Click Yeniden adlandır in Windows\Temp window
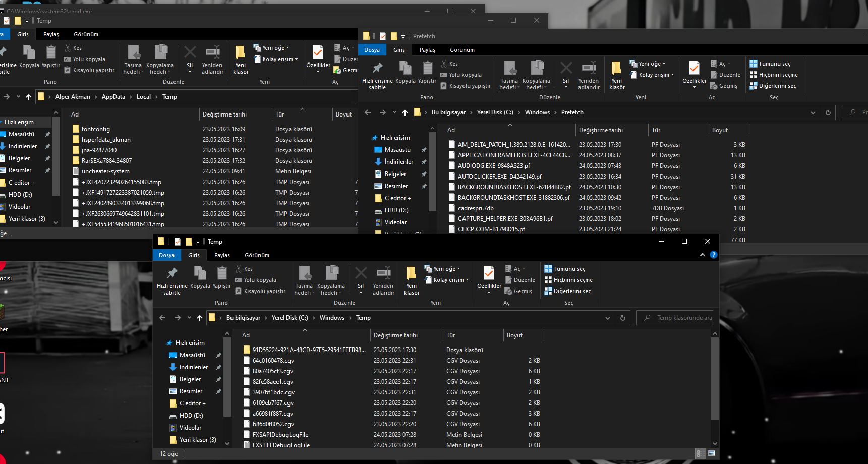The height and width of the screenshot is (464, 868). [x=383, y=280]
